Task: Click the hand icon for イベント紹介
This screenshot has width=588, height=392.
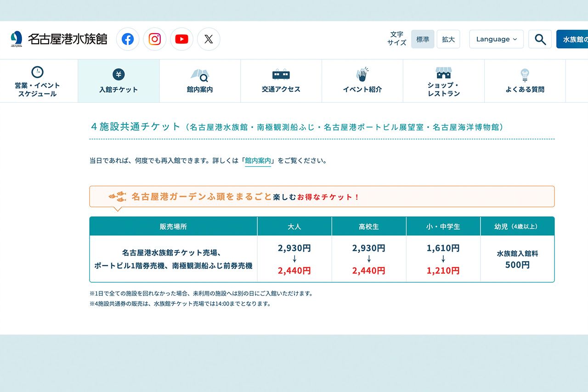Action: pyautogui.click(x=362, y=74)
